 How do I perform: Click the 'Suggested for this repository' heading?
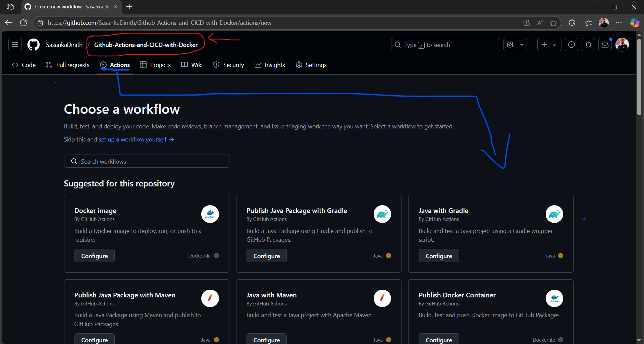pyautogui.click(x=119, y=183)
